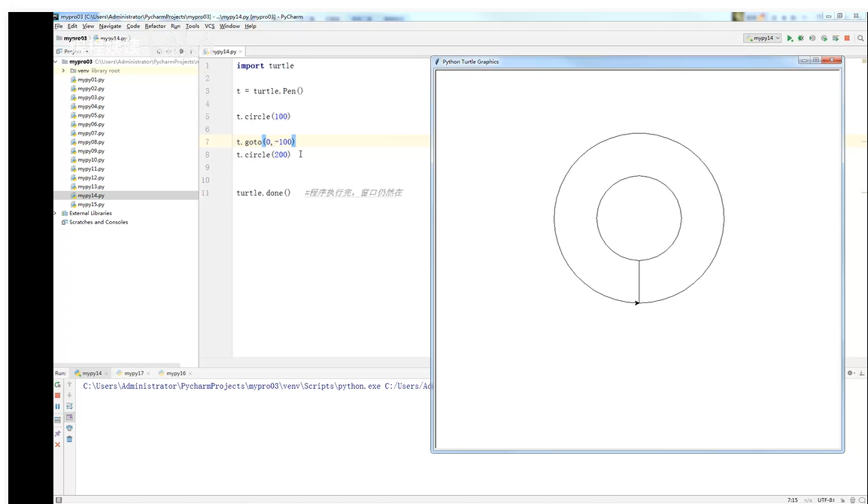The height and width of the screenshot is (504, 868).
Task: Open Project panel settings gear
Action: click(181, 51)
